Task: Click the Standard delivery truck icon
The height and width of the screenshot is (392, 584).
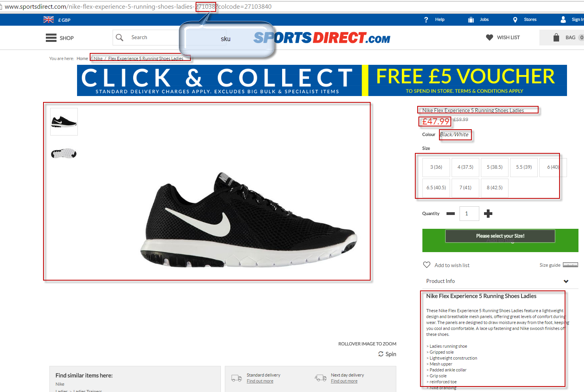Action: click(237, 378)
